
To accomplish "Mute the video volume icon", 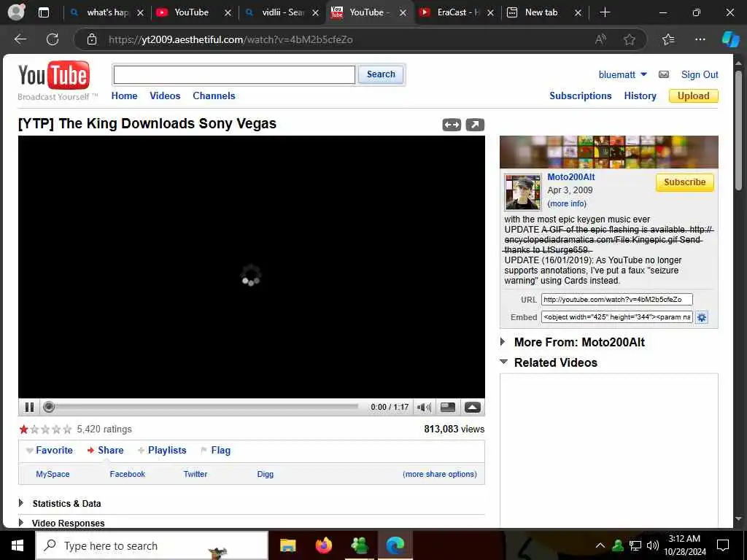I will (424, 407).
